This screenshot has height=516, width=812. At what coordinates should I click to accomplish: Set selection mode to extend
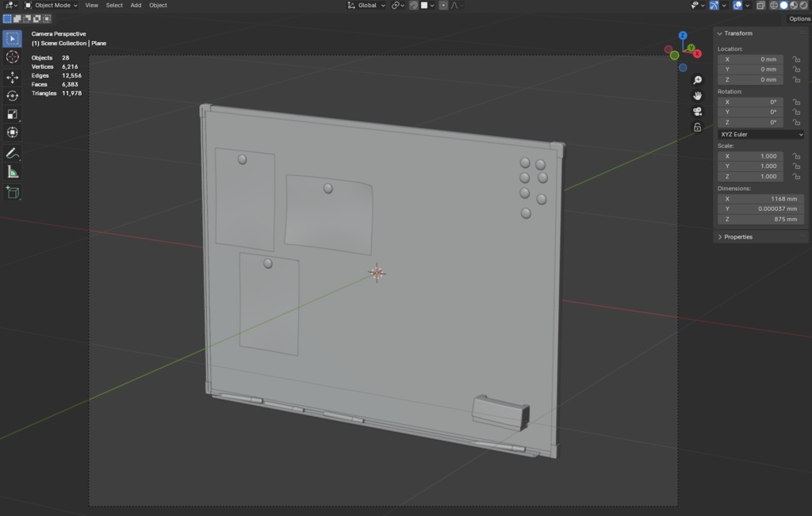click(17, 19)
